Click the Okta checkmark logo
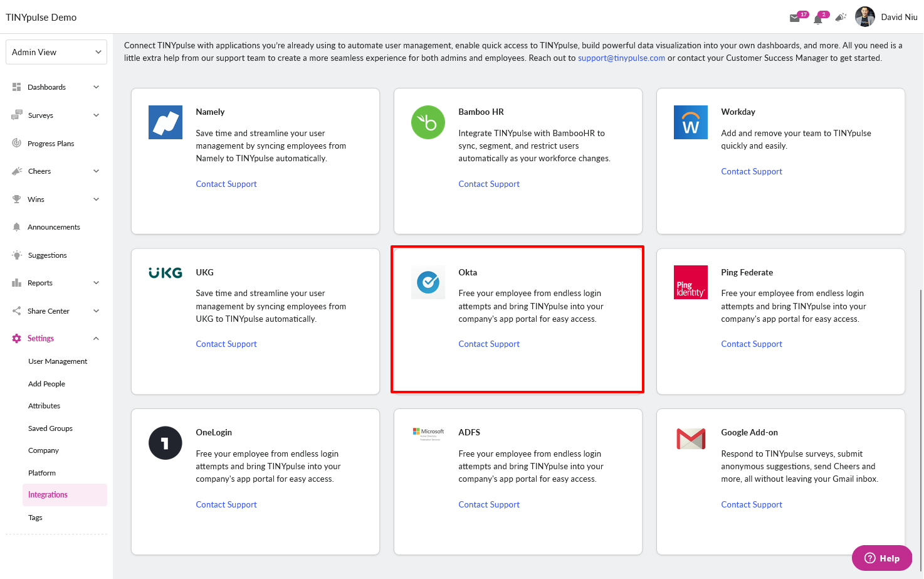This screenshot has width=924, height=579. [x=428, y=282]
